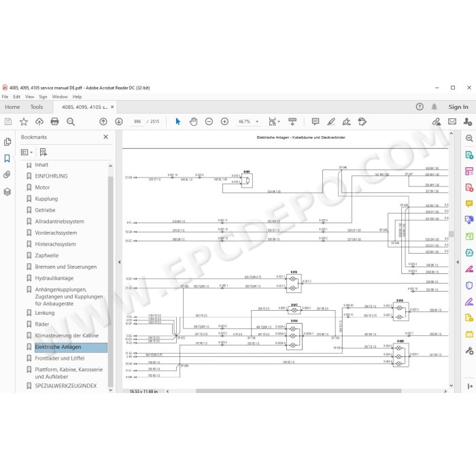The height and width of the screenshot is (476, 476).
Task: Go to previous page arrow
Action: click(x=103, y=122)
